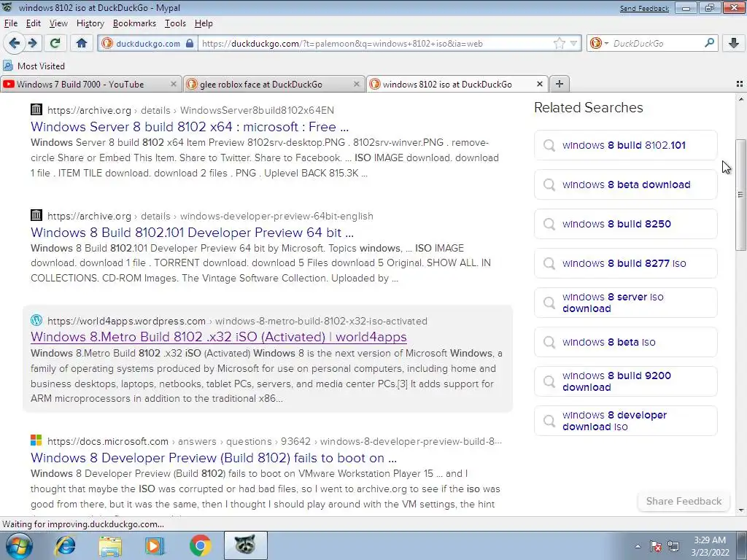Viewport: 747px width, 560px height.
Task: Search related: windows 8 beta iso
Action: (x=625, y=342)
